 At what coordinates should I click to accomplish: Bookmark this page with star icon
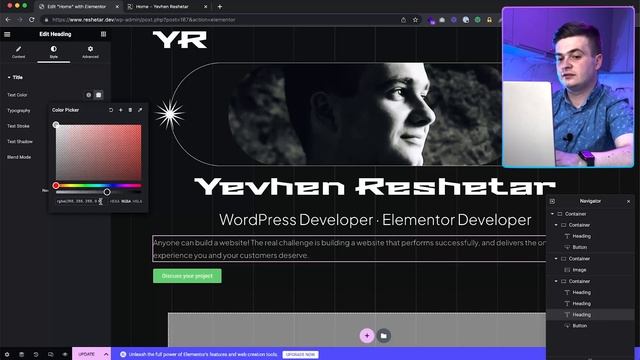click(416, 20)
